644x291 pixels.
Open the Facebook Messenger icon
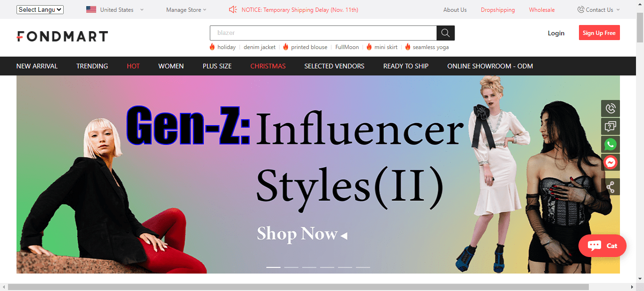click(x=611, y=162)
